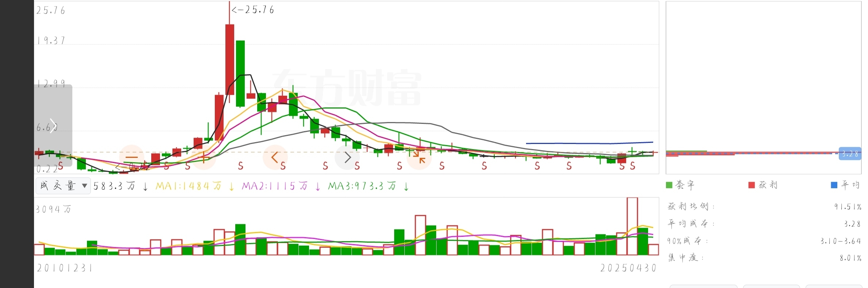Click the green 套牢 legend swatch
Screen dimensions: 868x288
click(669, 185)
